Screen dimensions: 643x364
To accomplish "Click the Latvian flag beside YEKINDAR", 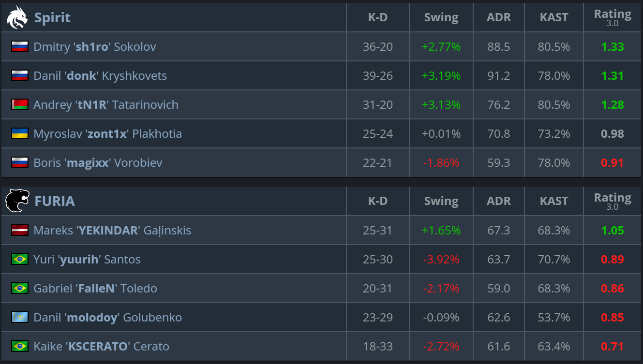I will pyautogui.click(x=20, y=230).
